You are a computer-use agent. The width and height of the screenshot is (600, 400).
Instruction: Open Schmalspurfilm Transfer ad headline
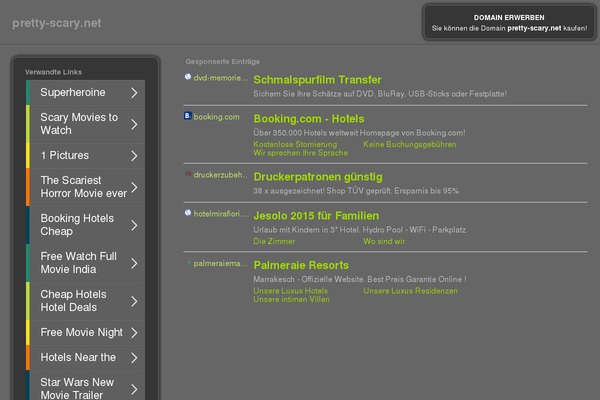(317, 80)
